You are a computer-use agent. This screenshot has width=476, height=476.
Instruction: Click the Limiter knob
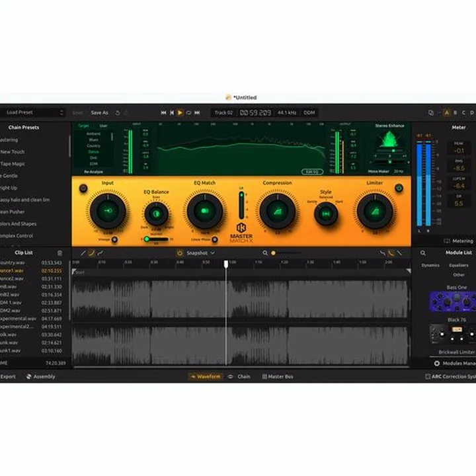point(375,212)
